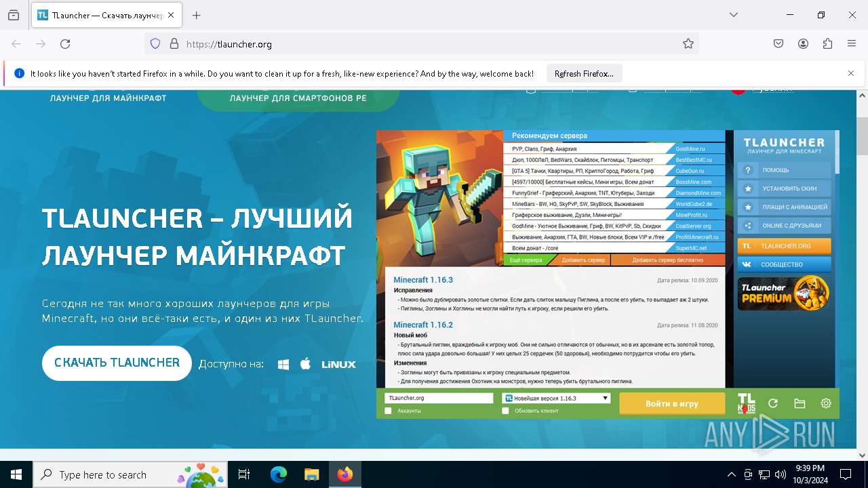Dismiss the Firefox refresh notification bar
The image size is (868, 488).
tap(851, 73)
